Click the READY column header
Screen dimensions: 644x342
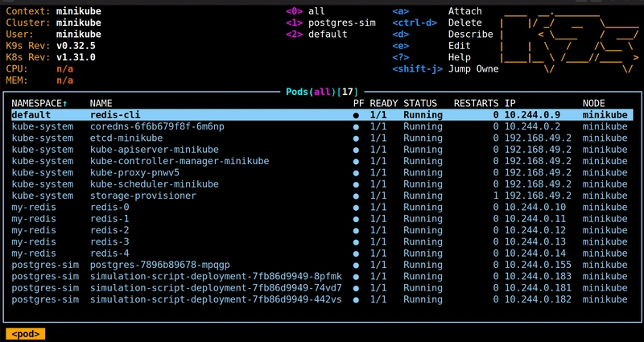tap(384, 104)
